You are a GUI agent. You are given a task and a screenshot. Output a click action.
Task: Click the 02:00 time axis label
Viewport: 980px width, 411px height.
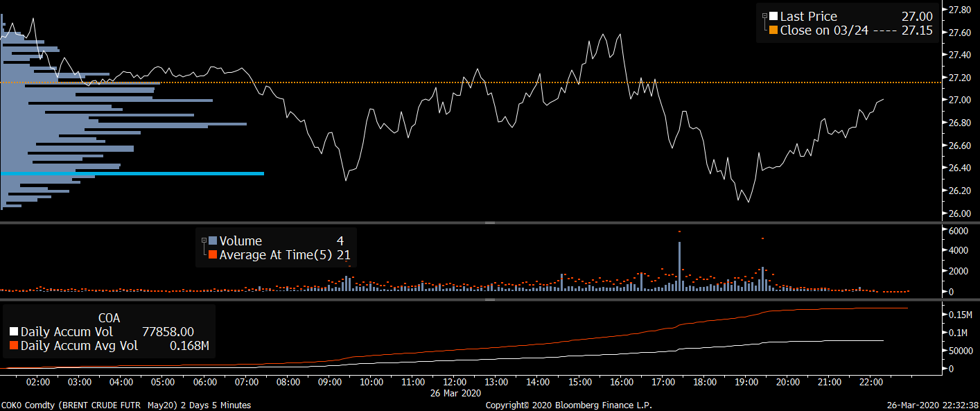tap(38, 382)
